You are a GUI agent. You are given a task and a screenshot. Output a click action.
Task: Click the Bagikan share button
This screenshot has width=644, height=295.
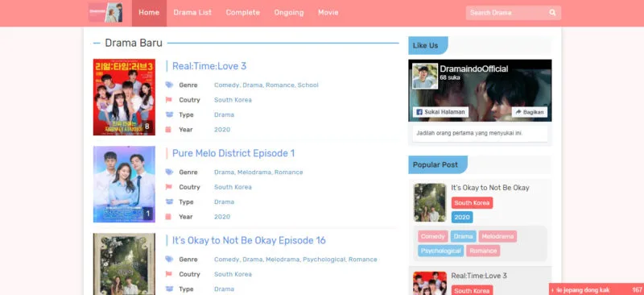[x=530, y=112]
